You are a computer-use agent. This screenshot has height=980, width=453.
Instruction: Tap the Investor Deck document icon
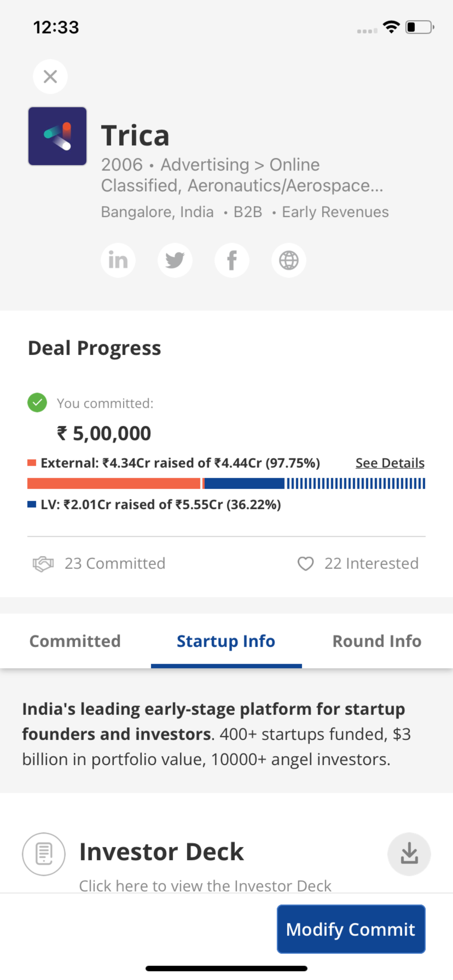coord(44,854)
